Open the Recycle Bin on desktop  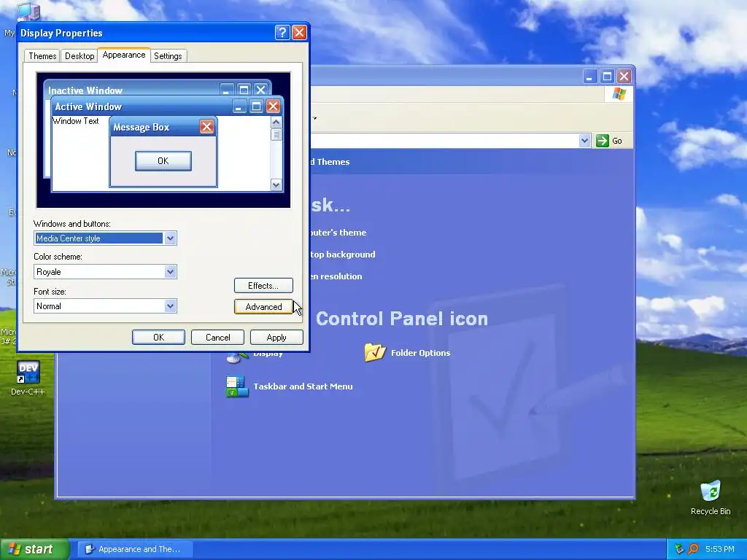click(711, 497)
